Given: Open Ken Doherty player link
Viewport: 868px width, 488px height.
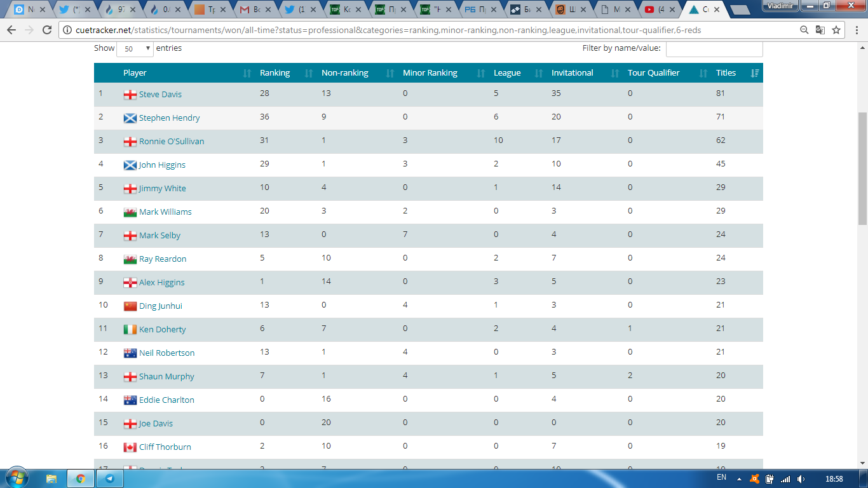Looking at the screenshot, I should [x=163, y=329].
